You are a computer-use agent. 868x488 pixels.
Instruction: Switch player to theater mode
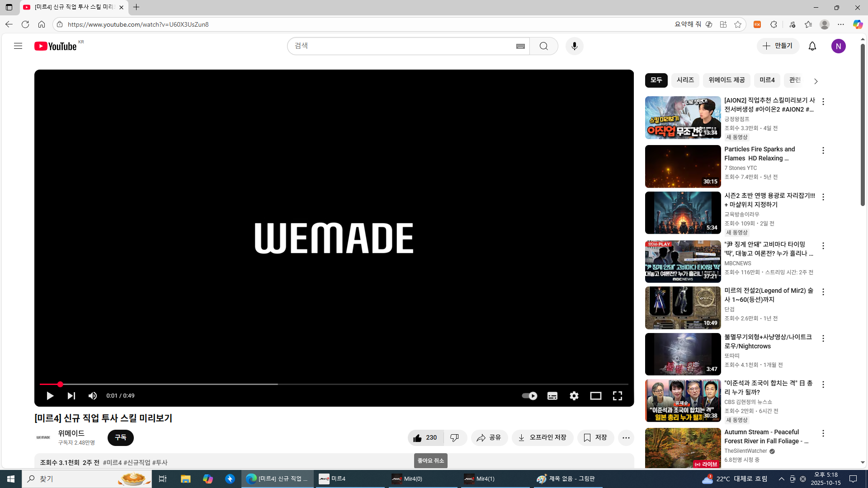pyautogui.click(x=595, y=396)
